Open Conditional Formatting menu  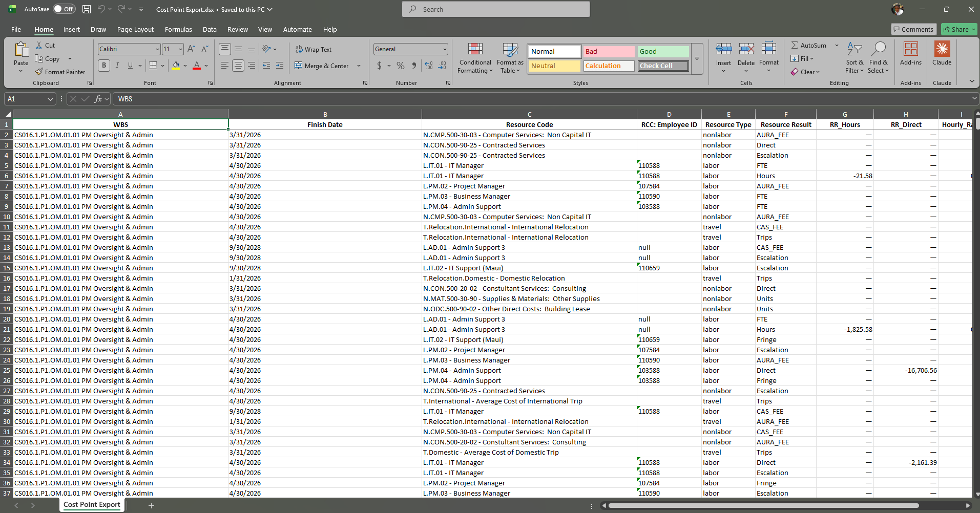click(x=475, y=58)
